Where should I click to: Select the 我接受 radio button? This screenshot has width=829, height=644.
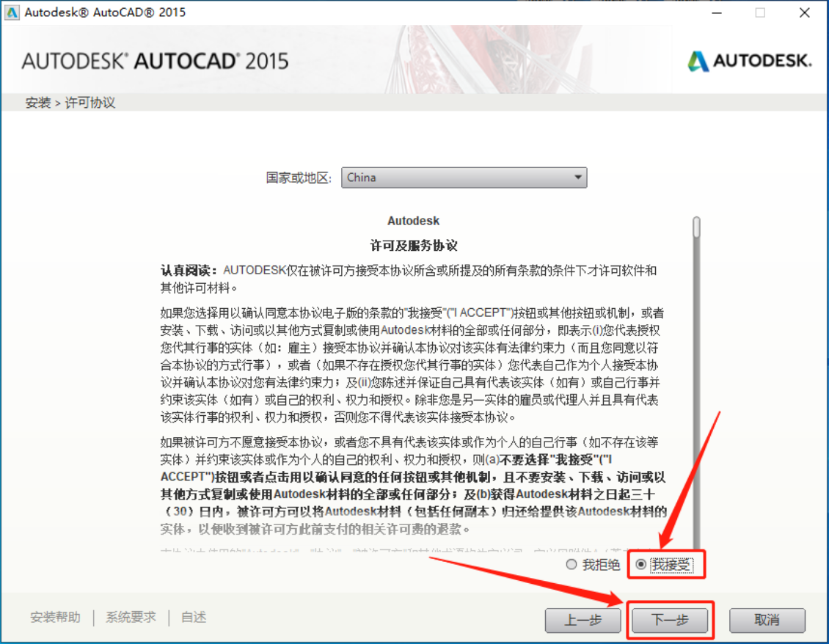[x=641, y=565]
